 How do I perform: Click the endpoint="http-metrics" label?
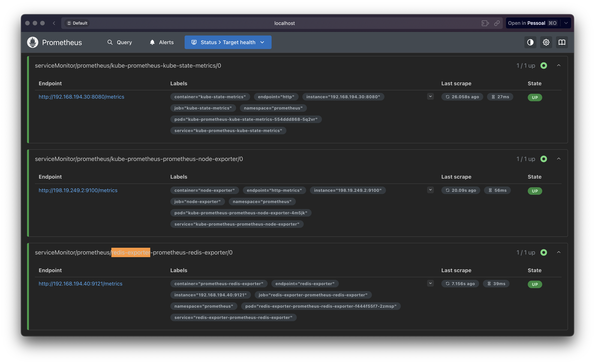[x=274, y=190]
